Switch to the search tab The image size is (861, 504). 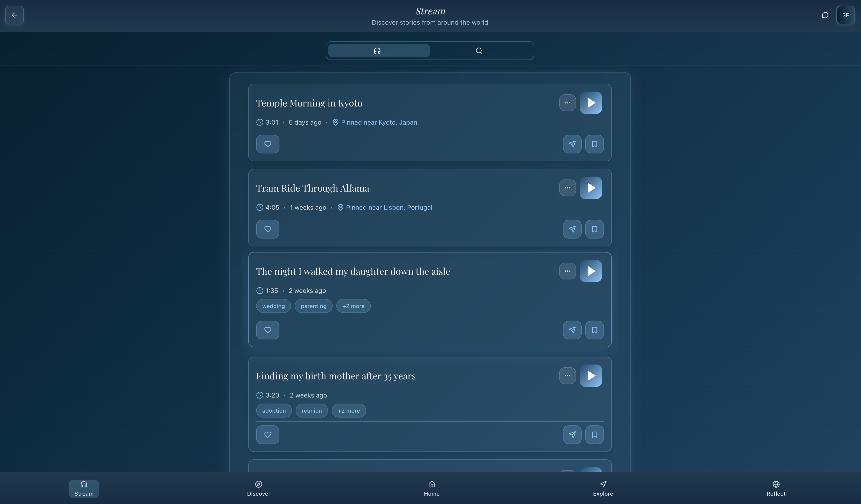[479, 51]
